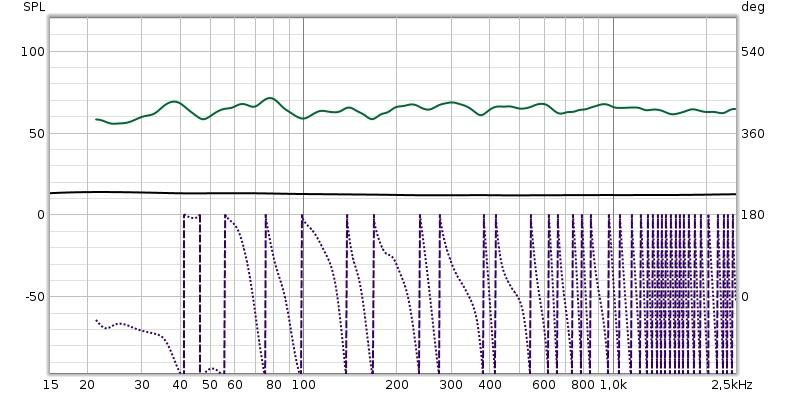Viewport: 800px width, 397px height.
Task: Click the -50 label on the SPL axis
Action: (35, 296)
